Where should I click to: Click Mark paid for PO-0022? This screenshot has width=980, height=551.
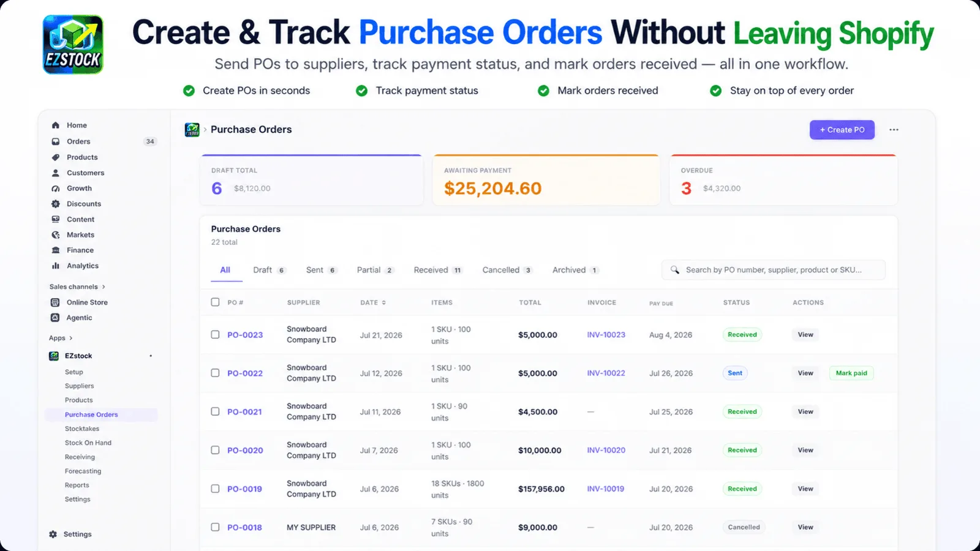pyautogui.click(x=851, y=373)
